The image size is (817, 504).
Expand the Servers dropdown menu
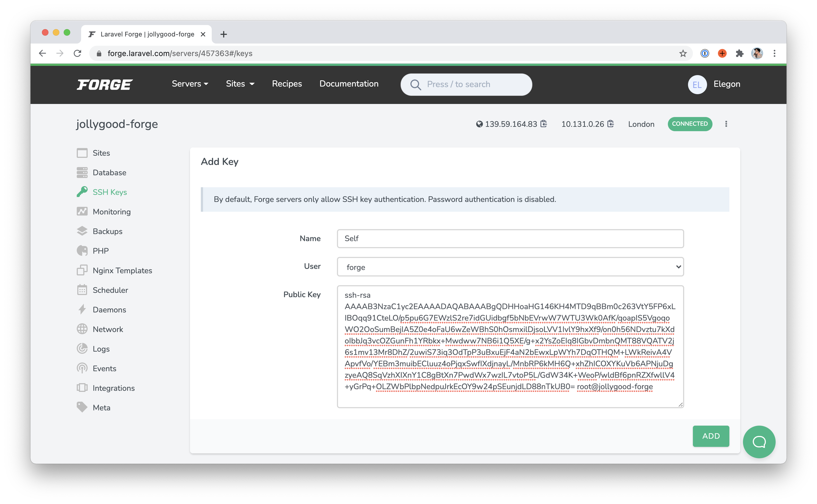[x=190, y=84]
